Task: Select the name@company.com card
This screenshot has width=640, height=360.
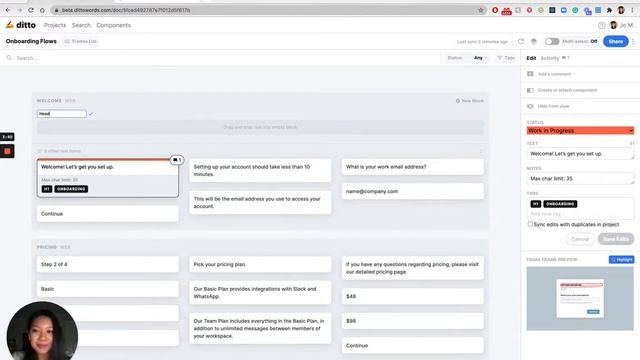Action: [x=413, y=191]
